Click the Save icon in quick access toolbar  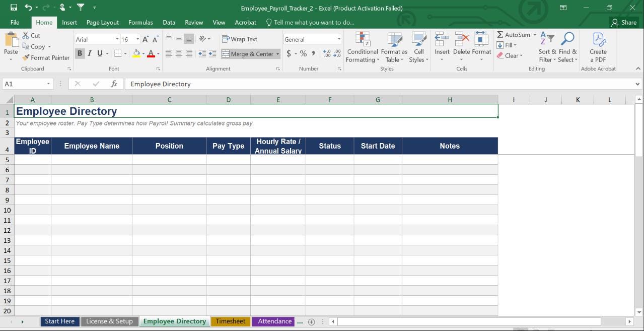[14, 8]
